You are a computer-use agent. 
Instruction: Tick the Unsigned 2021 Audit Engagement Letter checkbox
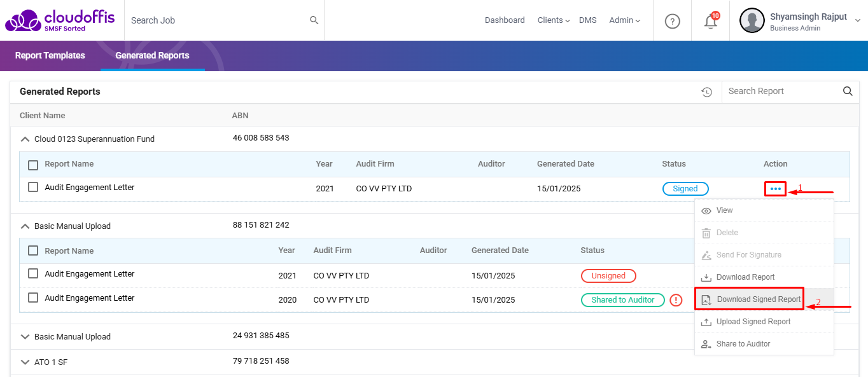[33, 273]
